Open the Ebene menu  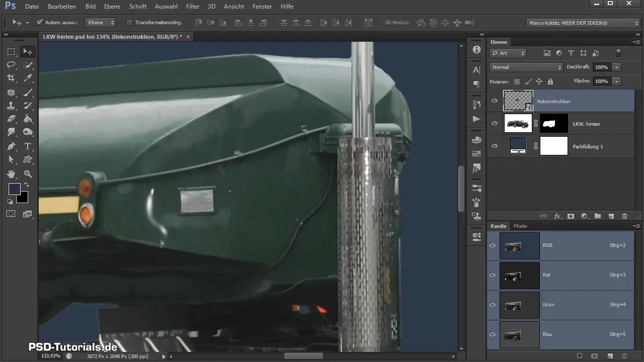click(x=112, y=7)
